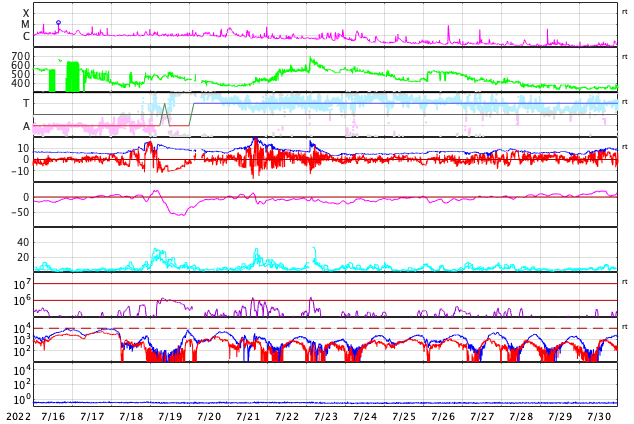Click the 10^3 axis label
This screenshot has height=424, width=634.
pyautogui.click(x=22, y=340)
